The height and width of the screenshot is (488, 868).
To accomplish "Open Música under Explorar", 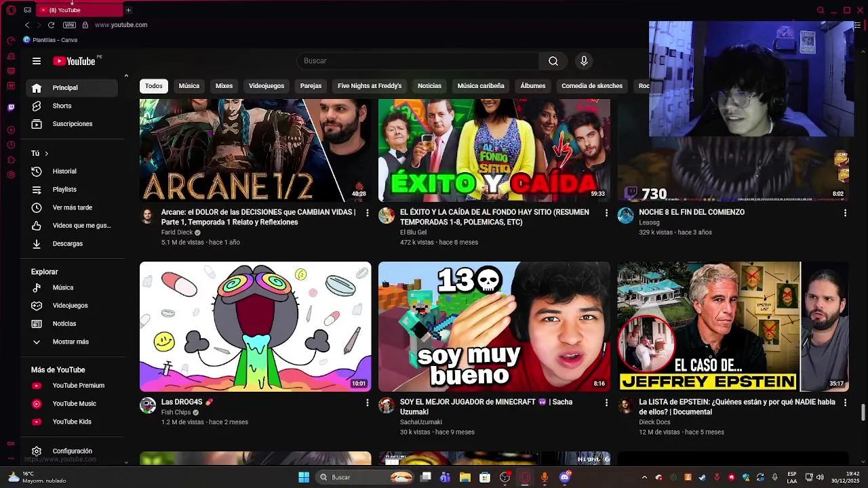I will pyautogui.click(x=73, y=287).
